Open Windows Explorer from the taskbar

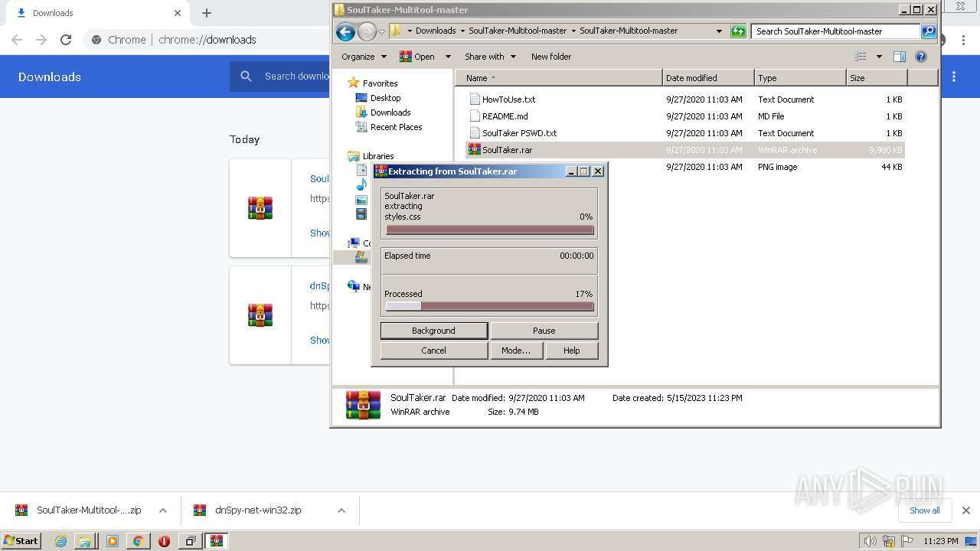[x=85, y=541]
